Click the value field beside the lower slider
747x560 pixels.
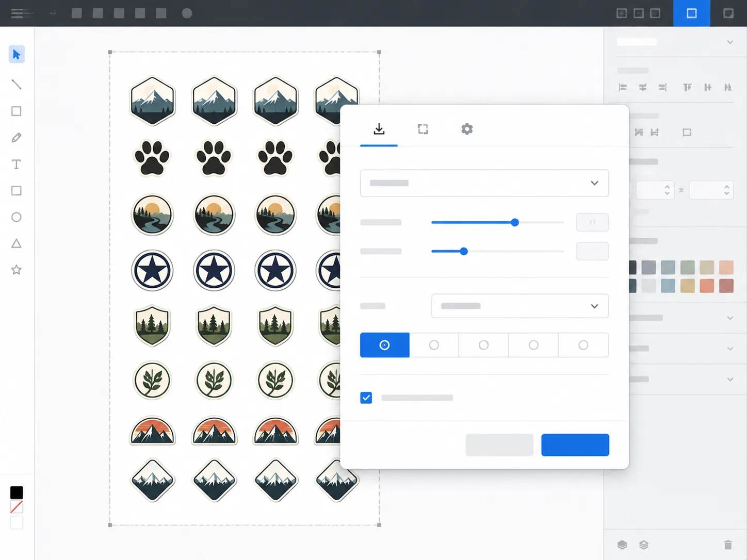pyautogui.click(x=592, y=251)
